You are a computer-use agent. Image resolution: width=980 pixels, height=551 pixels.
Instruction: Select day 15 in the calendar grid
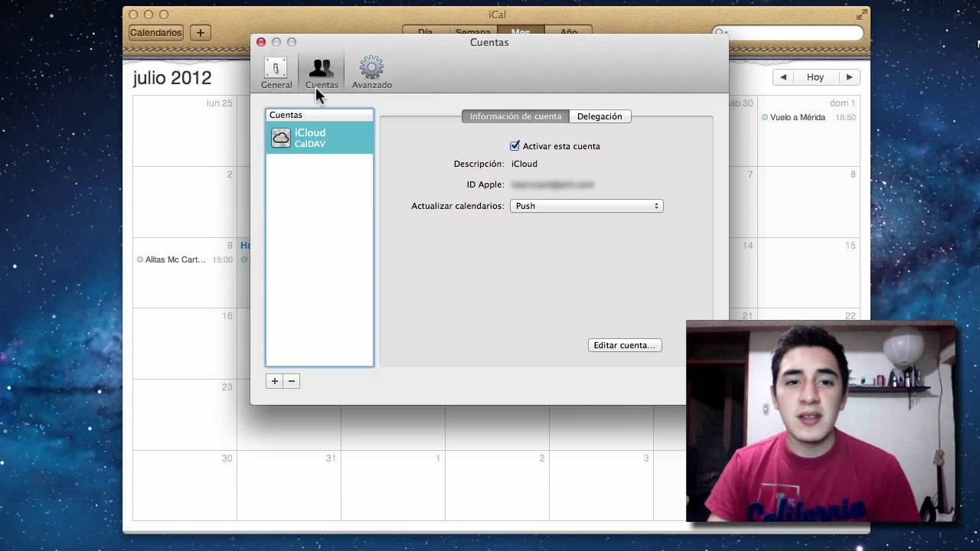tap(808, 272)
